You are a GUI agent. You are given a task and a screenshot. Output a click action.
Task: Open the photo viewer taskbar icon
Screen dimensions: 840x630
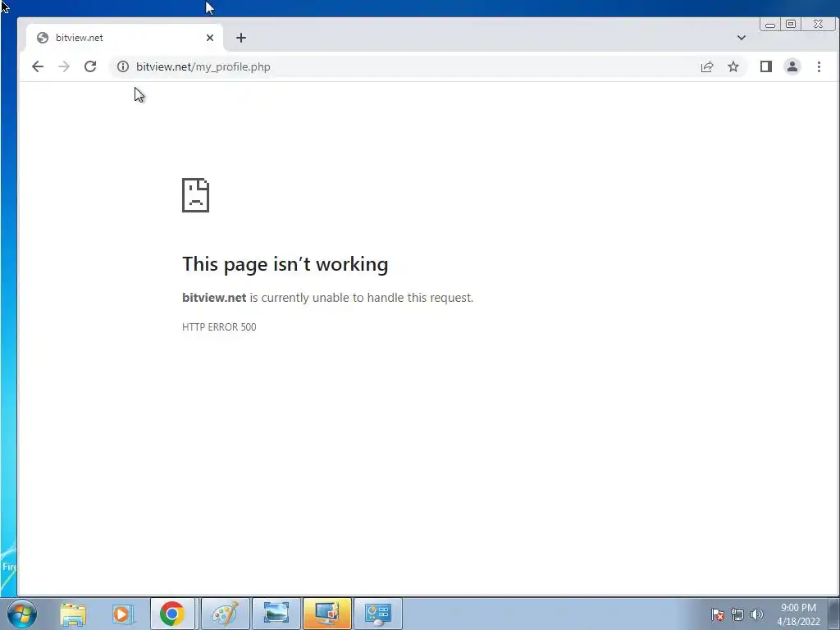276,614
